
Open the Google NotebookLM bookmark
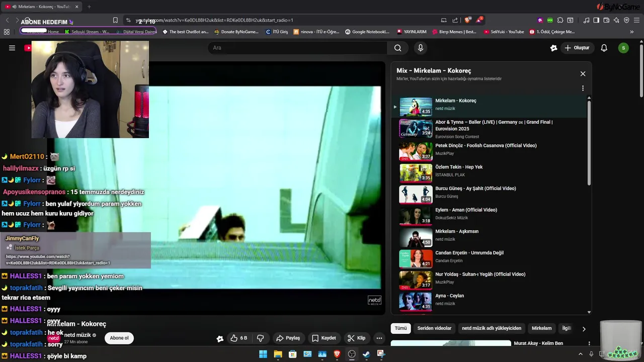coord(367,32)
